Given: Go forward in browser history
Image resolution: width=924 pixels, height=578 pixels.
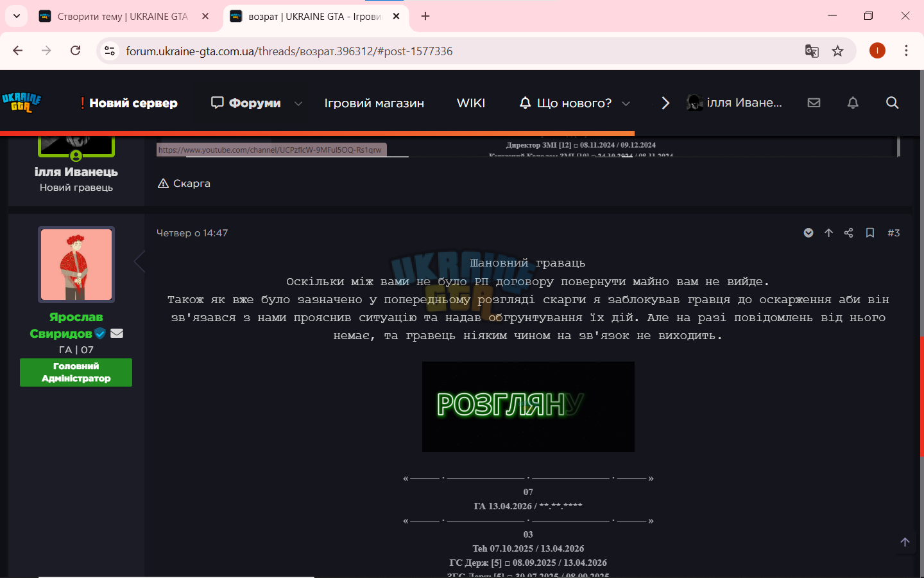Looking at the screenshot, I should (x=46, y=51).
